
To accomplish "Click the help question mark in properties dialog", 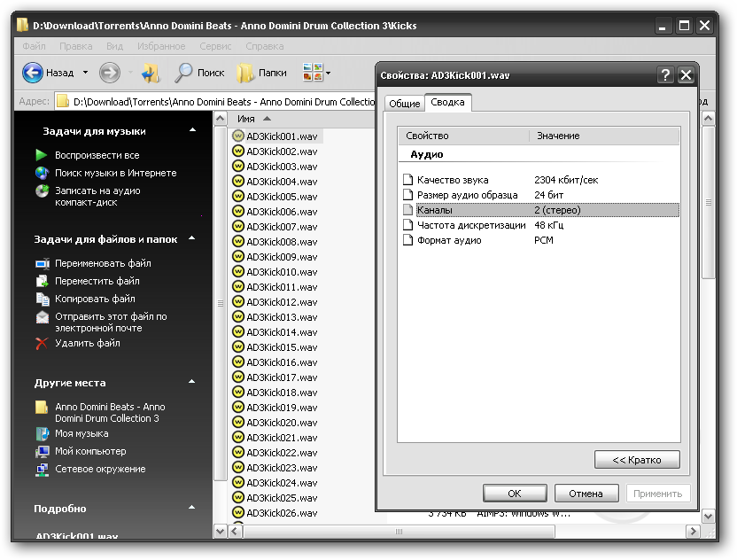I will pos(665,75).
